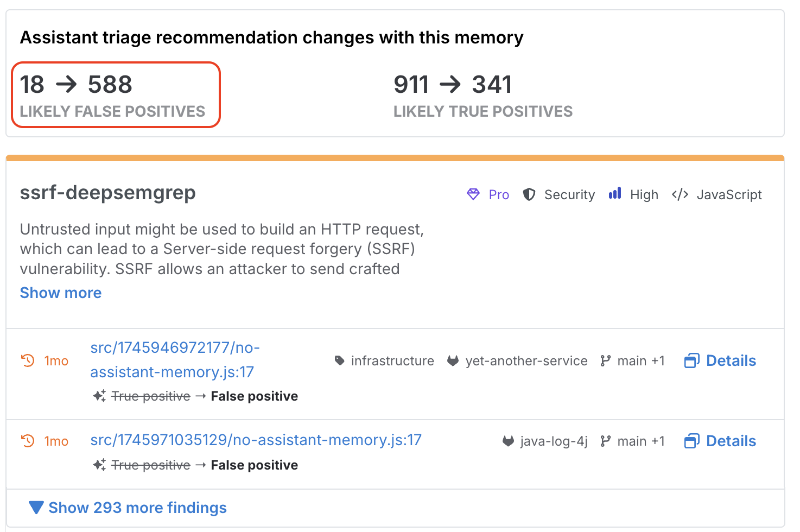This screenshot has width=800, height=532.
Task: Open the 1745971035129 no-assistant-memory.js file link
Action: (256, 440)
